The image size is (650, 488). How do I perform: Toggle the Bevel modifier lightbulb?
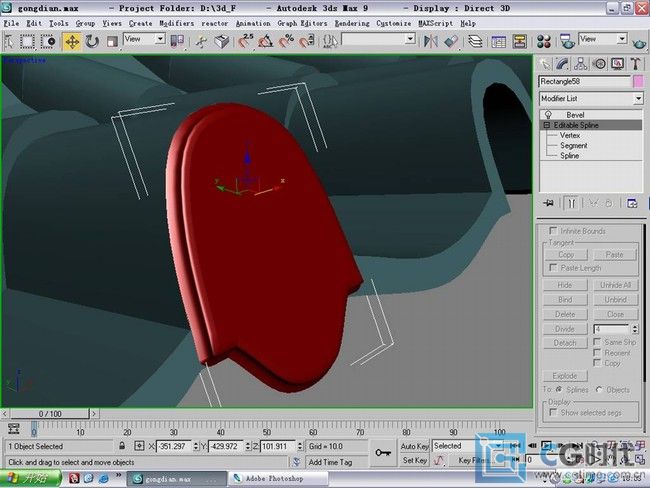pos(548,115)
